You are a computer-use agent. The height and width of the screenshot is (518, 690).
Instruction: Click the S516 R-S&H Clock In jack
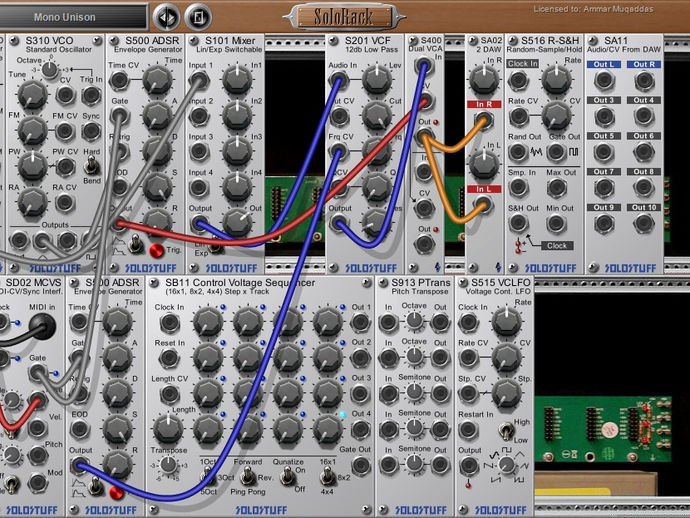pos(518,81)
